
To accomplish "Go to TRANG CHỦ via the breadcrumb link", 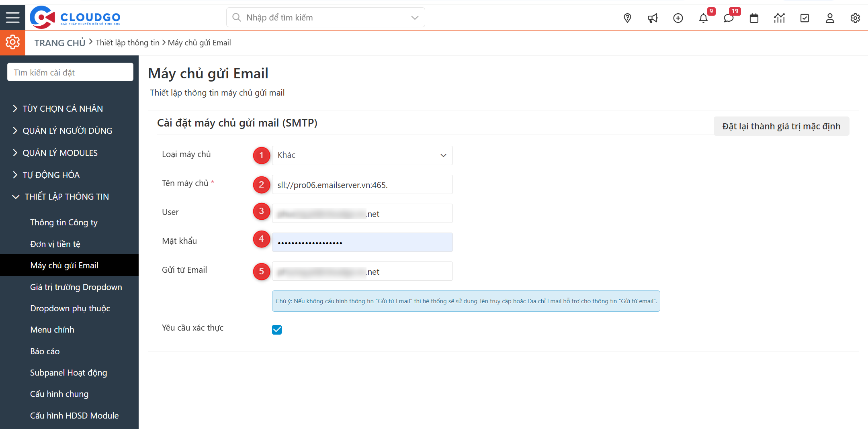I will coord(59,42).
